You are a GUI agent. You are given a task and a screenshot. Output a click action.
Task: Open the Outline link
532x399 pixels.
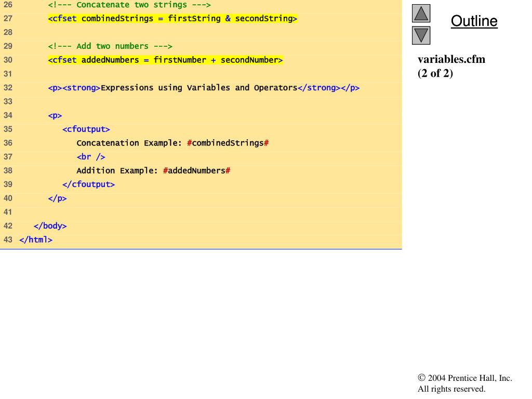coord(474,21)
